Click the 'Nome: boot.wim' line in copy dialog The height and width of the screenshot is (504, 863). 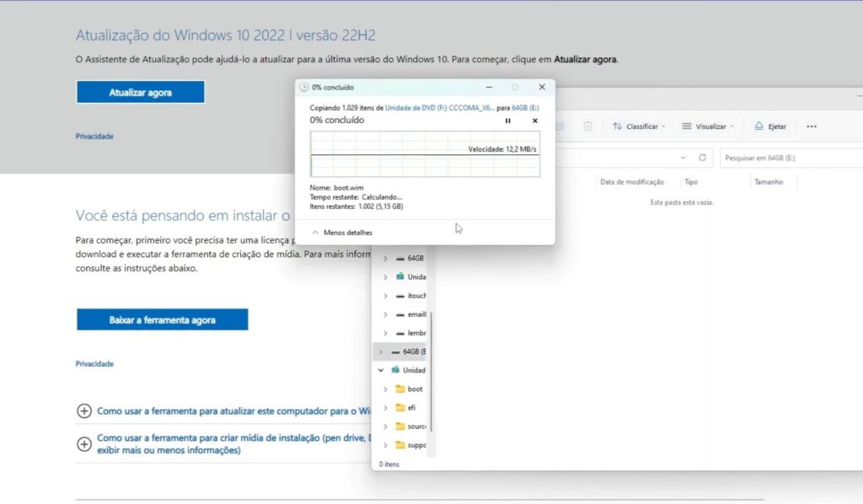[336, 188]
